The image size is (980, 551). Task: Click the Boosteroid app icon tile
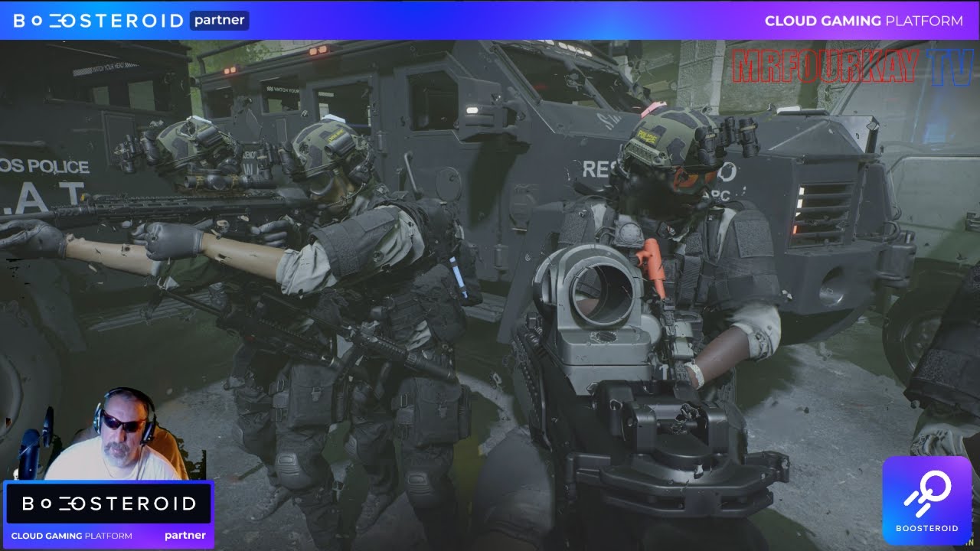pos(927,500)
